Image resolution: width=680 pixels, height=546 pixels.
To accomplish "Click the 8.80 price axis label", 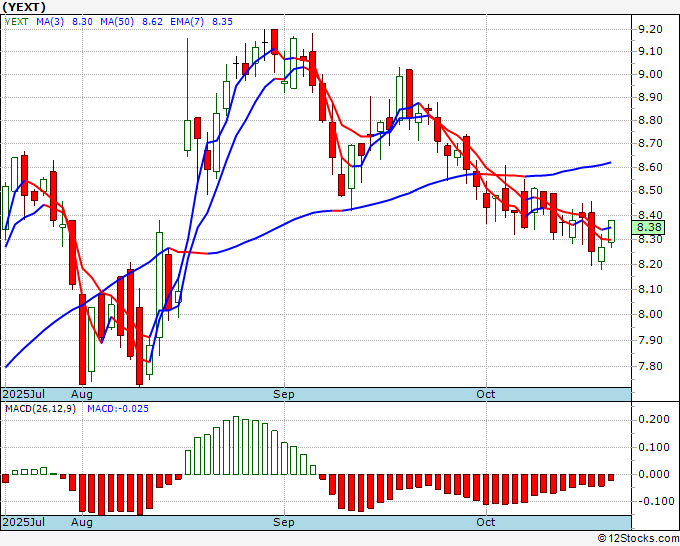I will tap(650, 121).
